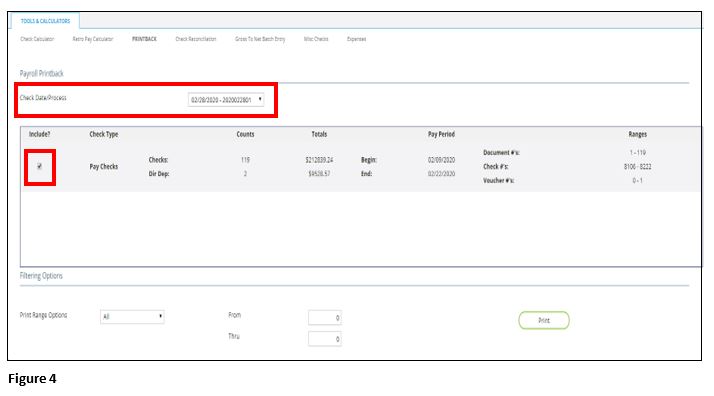714x396 pixels.
Task: Toggle the Include checkbox for Pay Checks
Action: tap(40, 167)
